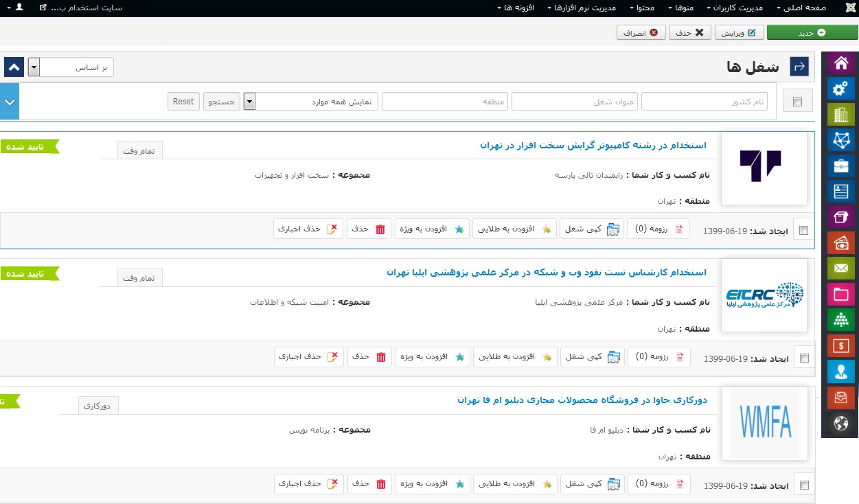The height and width of the screenshot is (504, 859).
Task: Open مدیریت کاربران menu
Action: click(733, 8)
